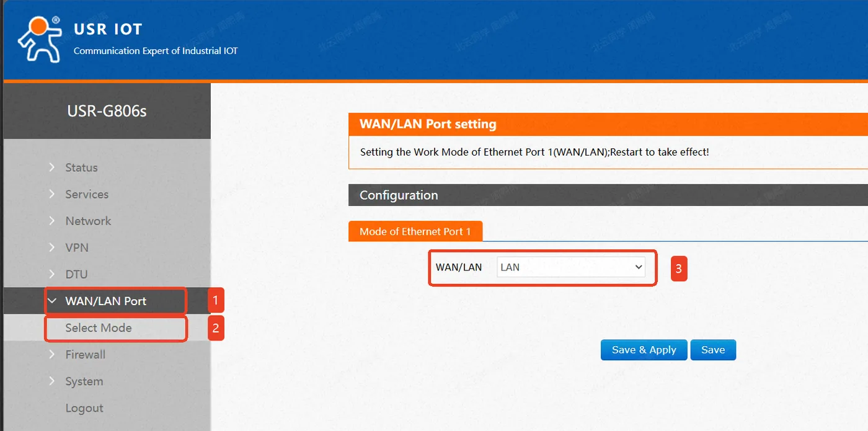This screenshot has width=868, height=431.
Task: Open the Status section
Action: (81, 167)
